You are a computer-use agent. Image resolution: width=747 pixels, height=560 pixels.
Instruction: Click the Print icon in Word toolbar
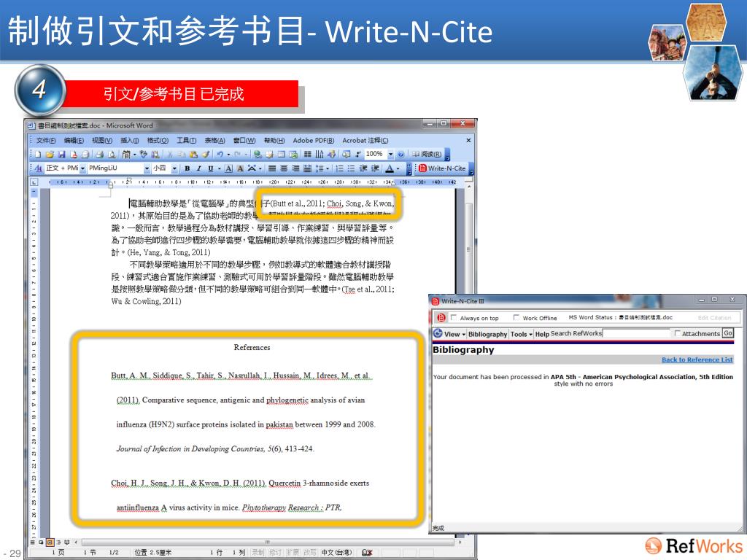(x=99, y=155)
